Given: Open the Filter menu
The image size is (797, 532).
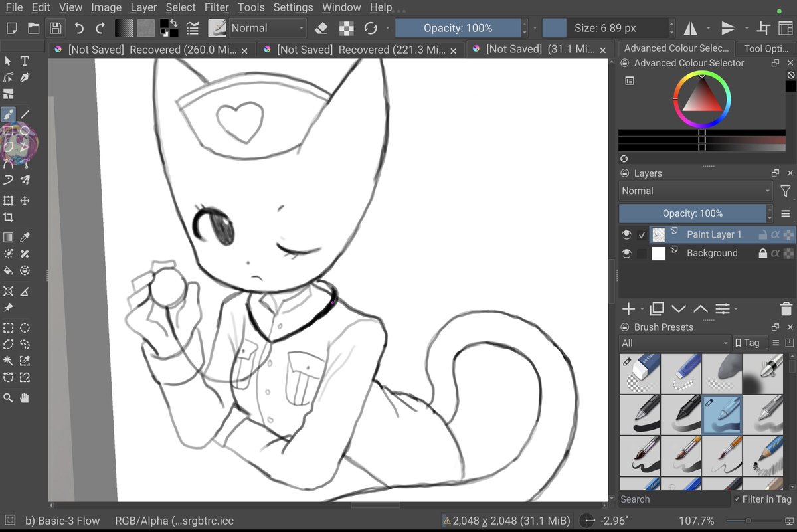Looking at the screenshot, I should 217,7.
